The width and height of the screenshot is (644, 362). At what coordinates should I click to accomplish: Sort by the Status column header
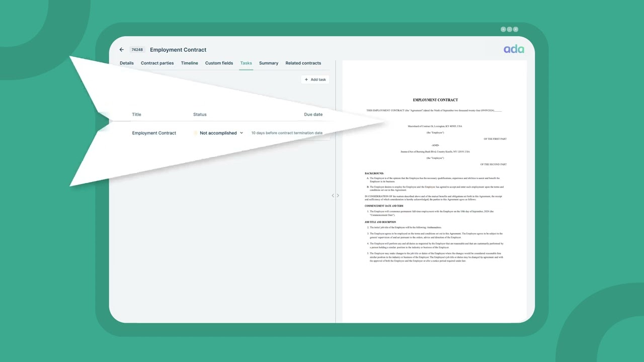[200, 115]
